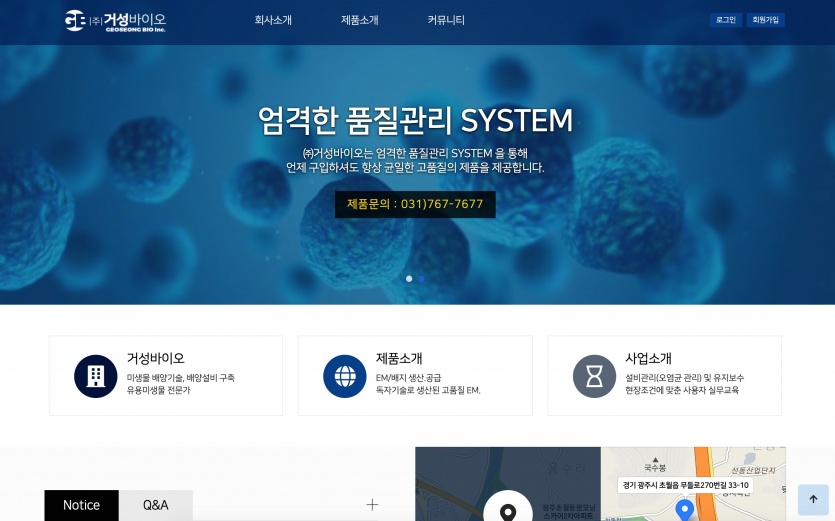
Task: Switch to the Q&A tab
Action: pyautogui.click(x=155, y=505)
